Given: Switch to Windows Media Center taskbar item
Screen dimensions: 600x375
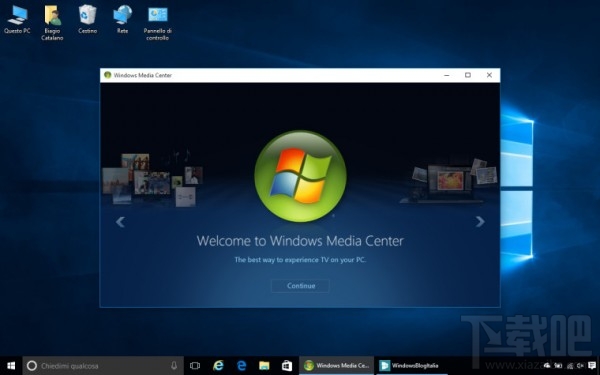Looking at the screenshot, I should [x=337, y=365].
